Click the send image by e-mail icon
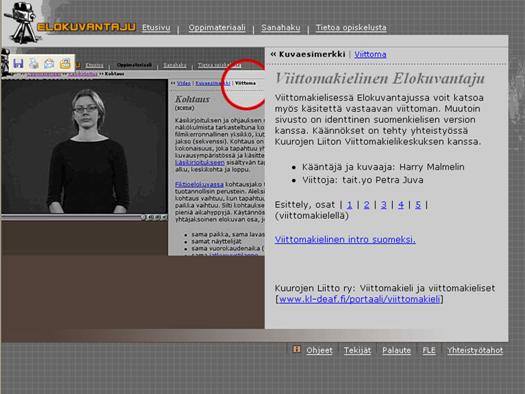Image resolution: width=525 pixels, height=394 pixels. point(49,63)
